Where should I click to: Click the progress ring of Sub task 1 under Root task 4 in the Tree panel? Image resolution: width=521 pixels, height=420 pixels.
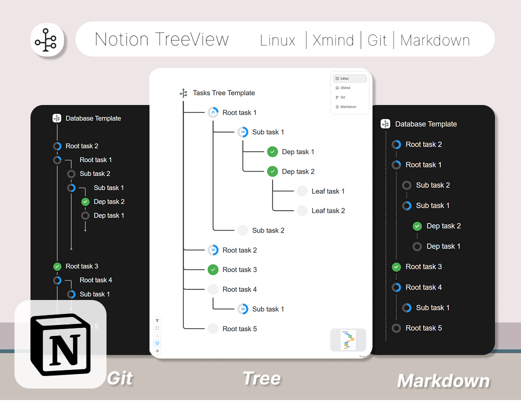tap(243, 309)
